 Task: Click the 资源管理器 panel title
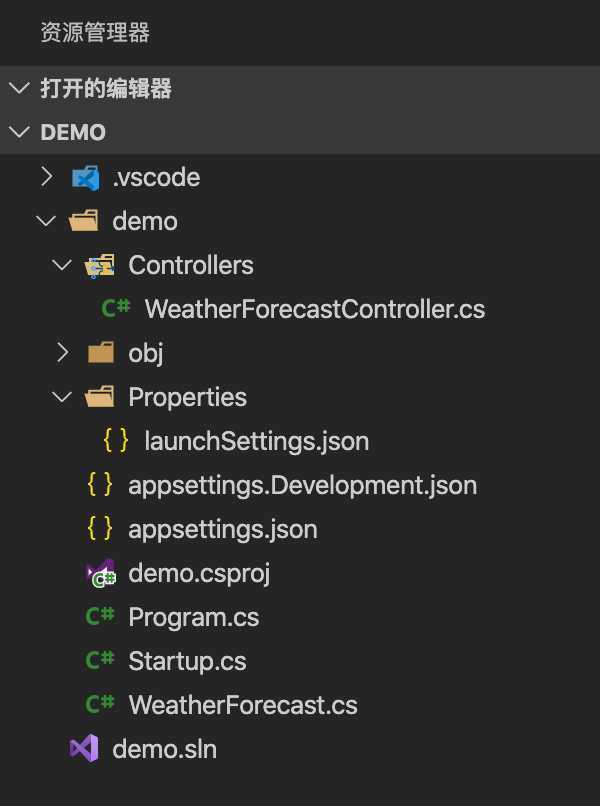[x=94, y=33]
